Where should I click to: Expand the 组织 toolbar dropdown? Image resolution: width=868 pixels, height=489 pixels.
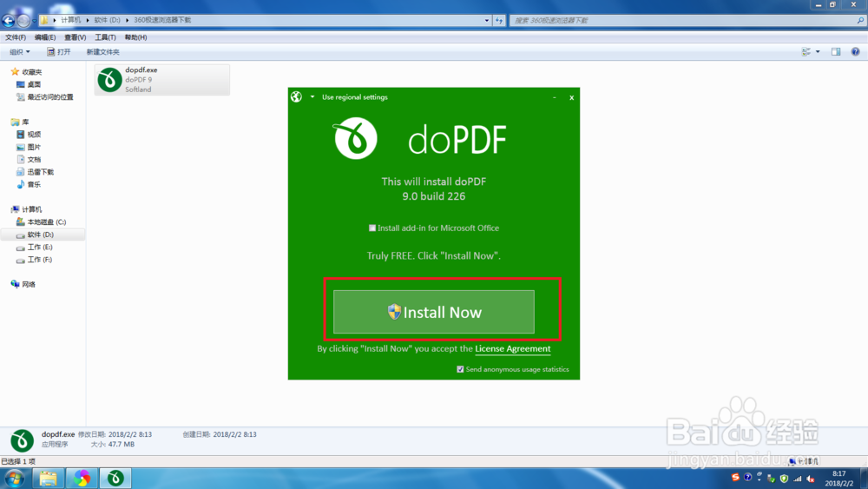pos(19,52)
